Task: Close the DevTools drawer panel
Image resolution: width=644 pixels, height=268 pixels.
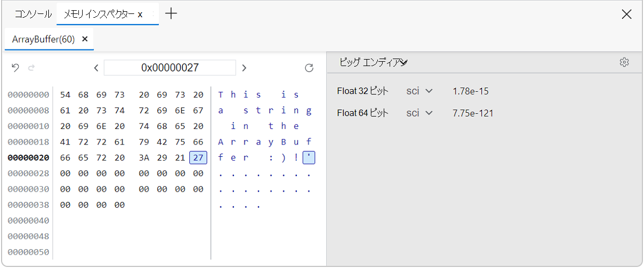Action: coord(626,14)
